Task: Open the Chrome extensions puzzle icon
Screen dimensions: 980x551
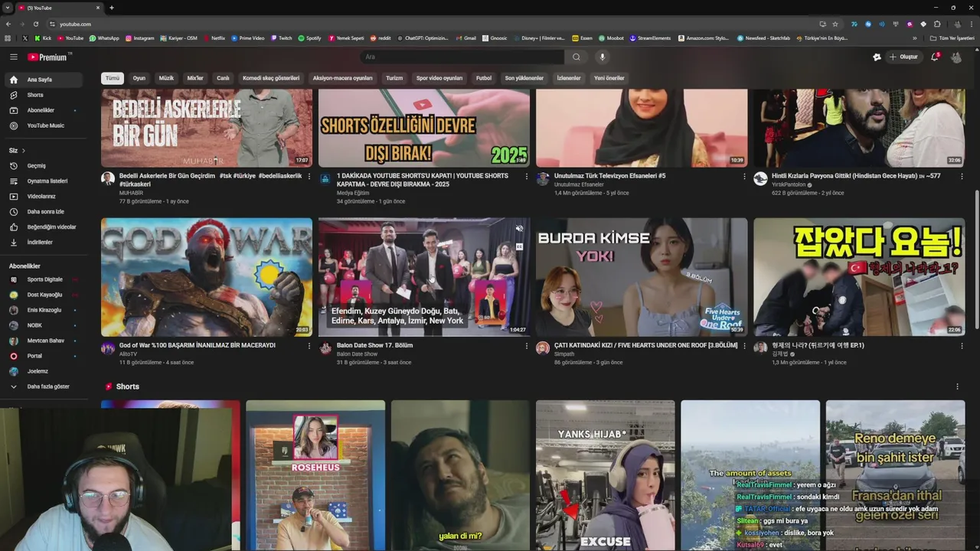Action: pyautogui.click(x=937, y=24)
